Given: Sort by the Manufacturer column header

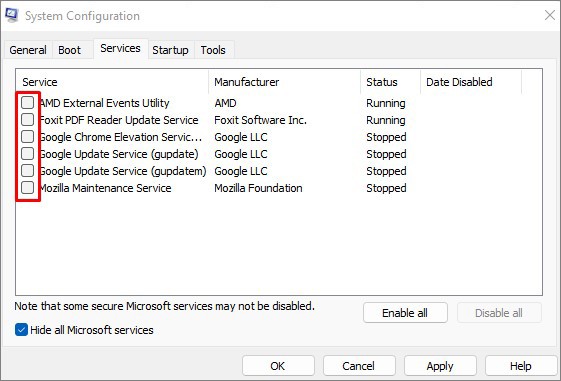Looking at the screenshot, I should (284, 82).
